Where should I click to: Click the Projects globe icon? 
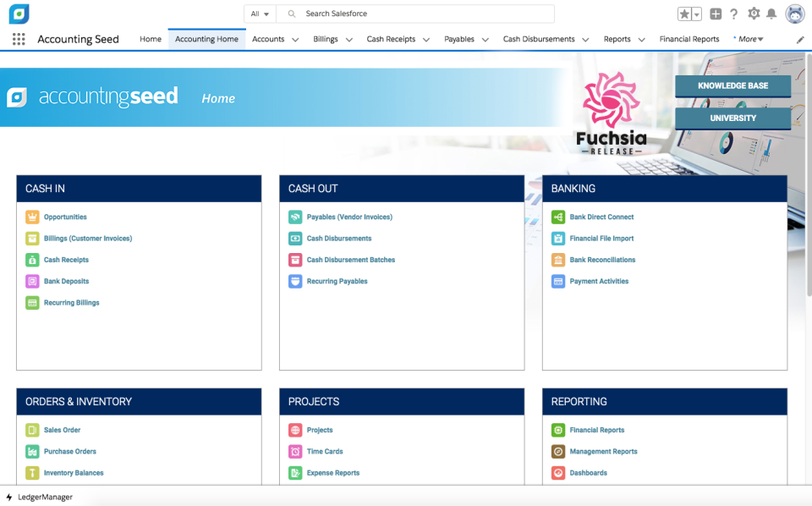pyautogui.click(x=295, y=430)
